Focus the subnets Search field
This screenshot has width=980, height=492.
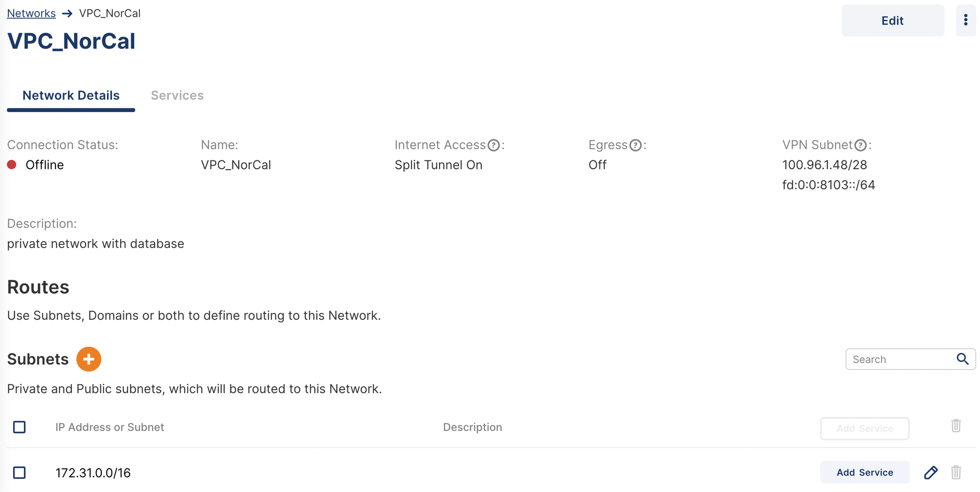click(900, 359)
